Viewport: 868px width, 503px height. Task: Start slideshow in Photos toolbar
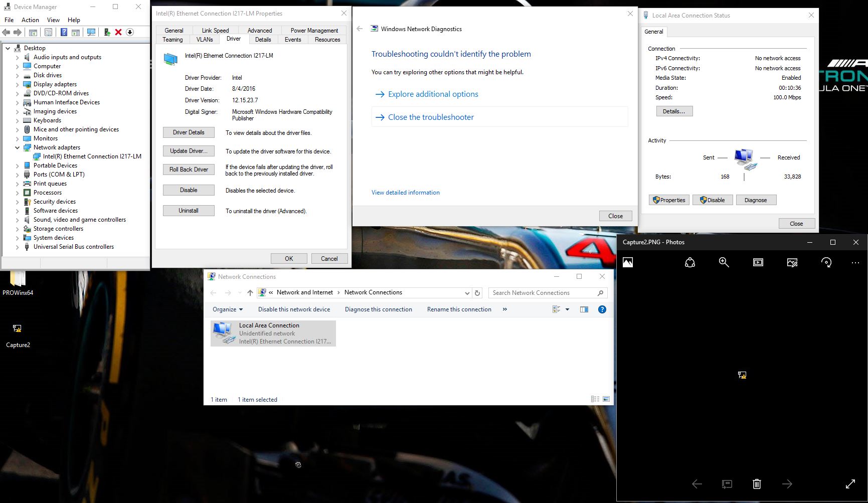(x=758, y=262)
